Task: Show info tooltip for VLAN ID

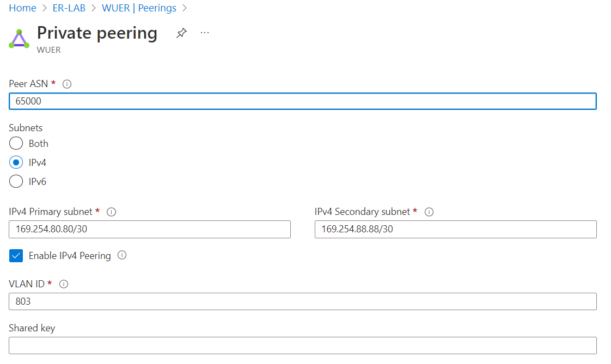Action: (x=64, y=284)
